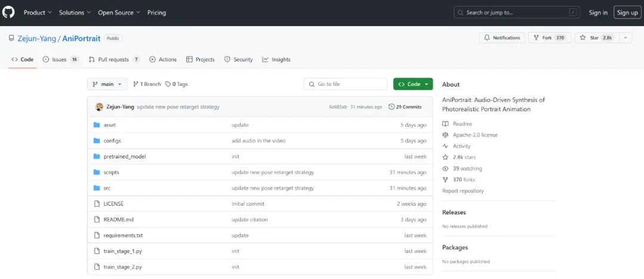Screen dimensions: 644x279
Task: Click the Sign up button
Action: (627, 13)
